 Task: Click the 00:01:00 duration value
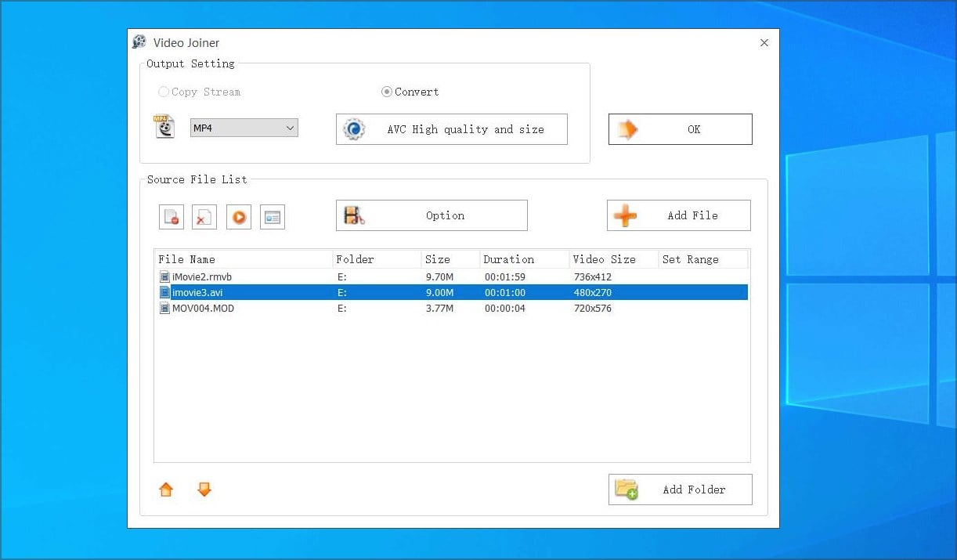[505, 292]
